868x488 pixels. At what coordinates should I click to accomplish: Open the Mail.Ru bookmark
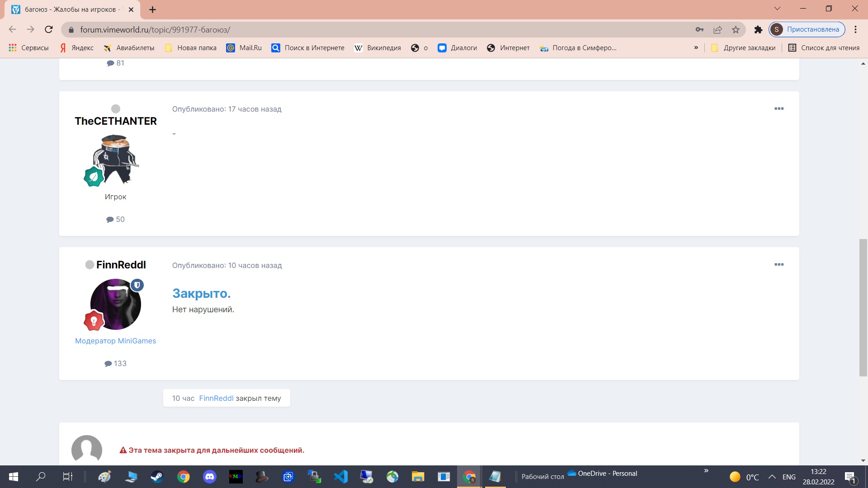tap(244, 47)
